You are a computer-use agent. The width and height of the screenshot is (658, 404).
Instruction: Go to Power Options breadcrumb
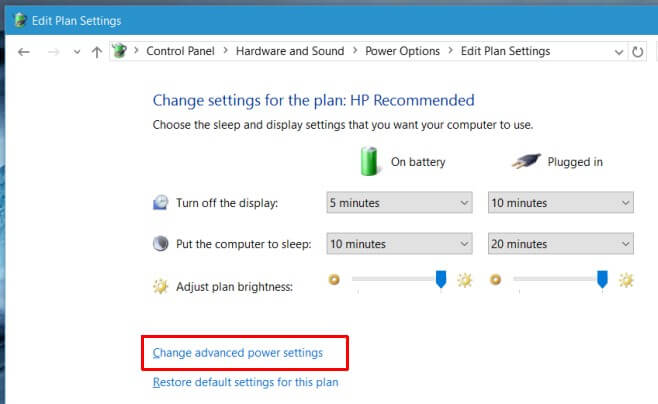[x=402, y=51]
